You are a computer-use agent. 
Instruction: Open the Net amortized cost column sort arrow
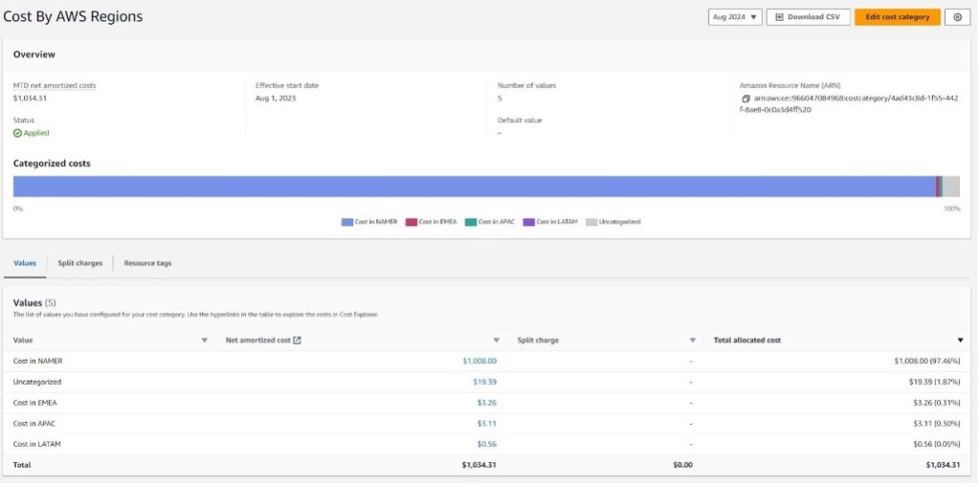click(497, 340)
